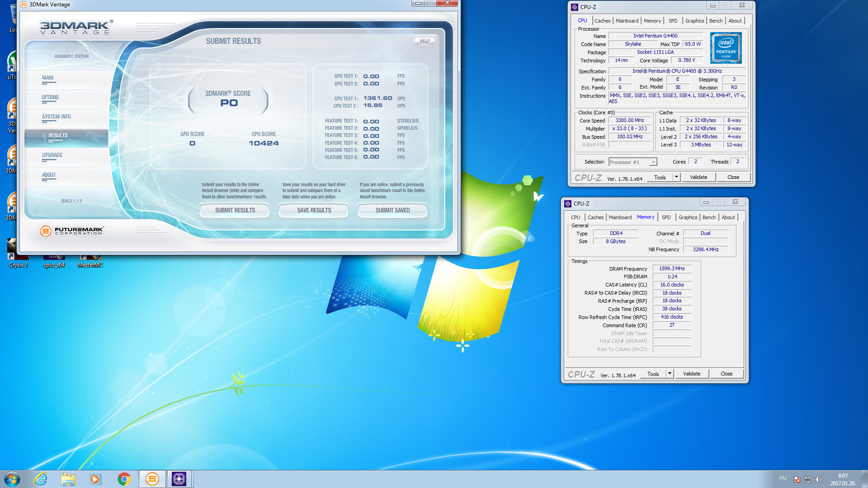Expand the Processor #1 selection dropdown

click(653, 162)
